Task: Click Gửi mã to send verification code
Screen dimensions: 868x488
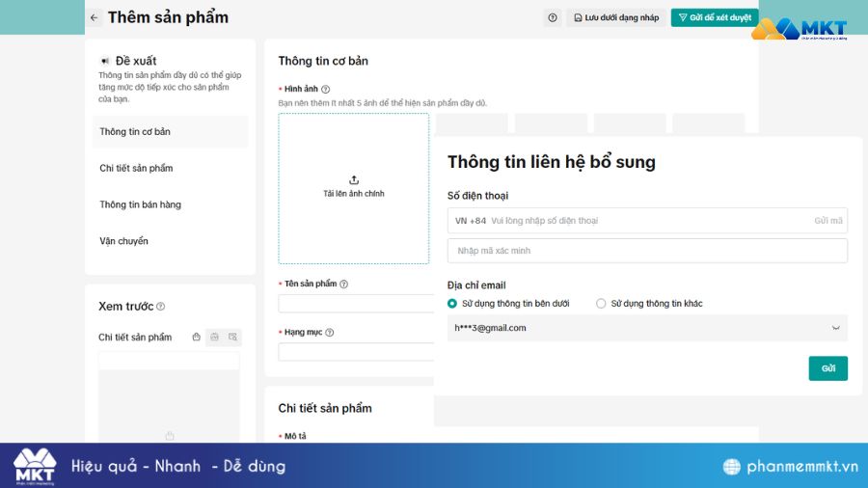Action: [828, 221]
